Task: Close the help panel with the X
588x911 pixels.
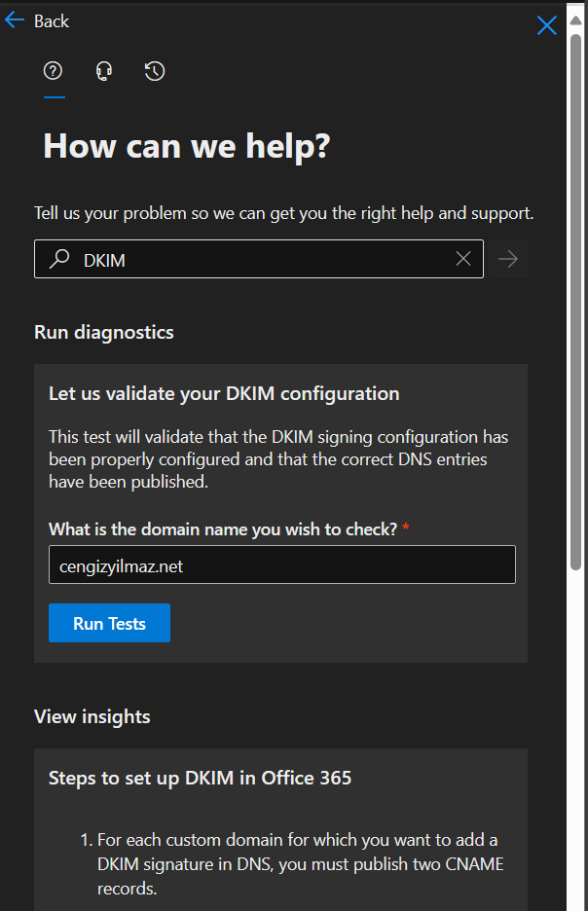Action: click(547, 26)
